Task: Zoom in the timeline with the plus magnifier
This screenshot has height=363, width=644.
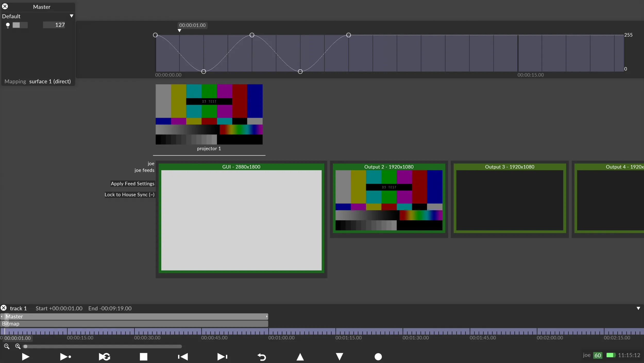Action: [x=18, y=346]
